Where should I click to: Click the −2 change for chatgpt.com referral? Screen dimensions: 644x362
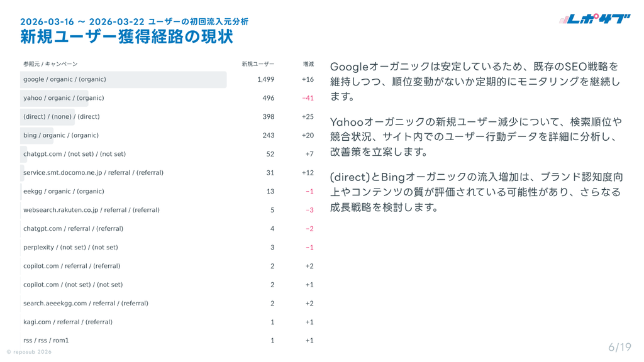[x=309, y=229]
